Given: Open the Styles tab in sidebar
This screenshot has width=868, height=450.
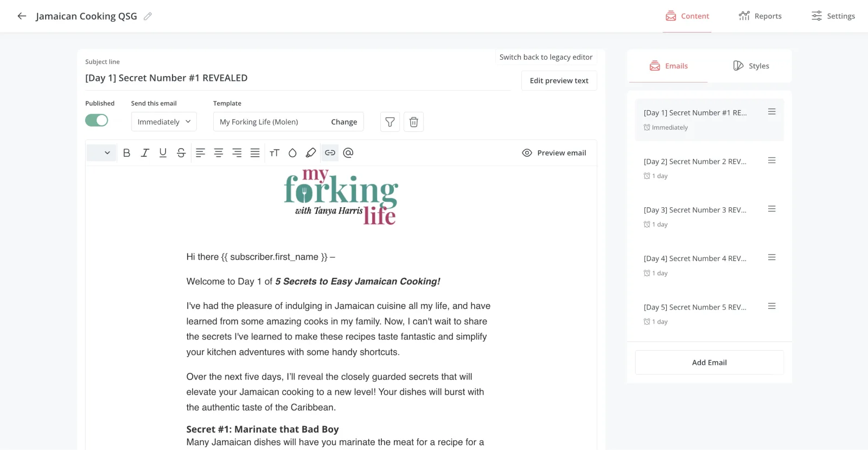Looking at the screenshot, I should 751,66.
